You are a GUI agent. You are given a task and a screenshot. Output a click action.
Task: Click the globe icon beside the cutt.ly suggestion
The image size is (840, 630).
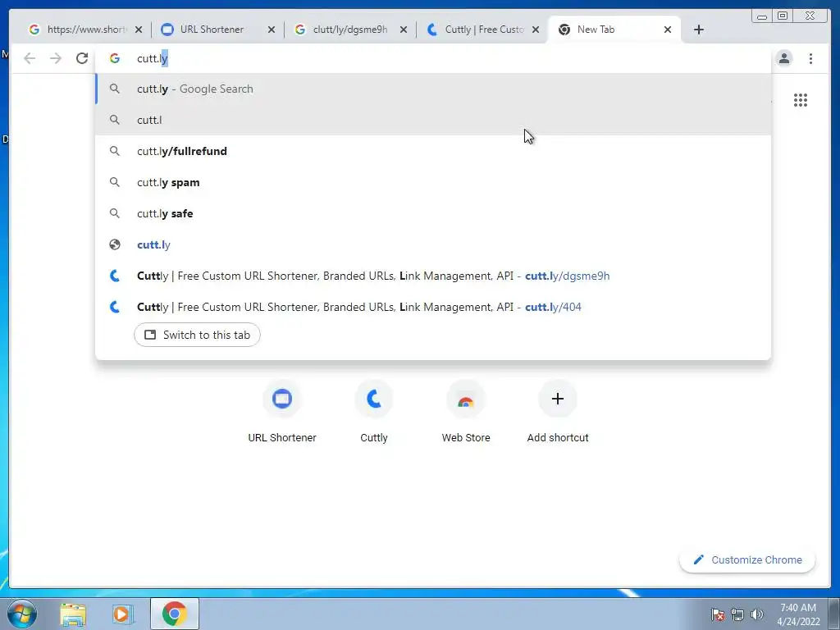[115, 244]
